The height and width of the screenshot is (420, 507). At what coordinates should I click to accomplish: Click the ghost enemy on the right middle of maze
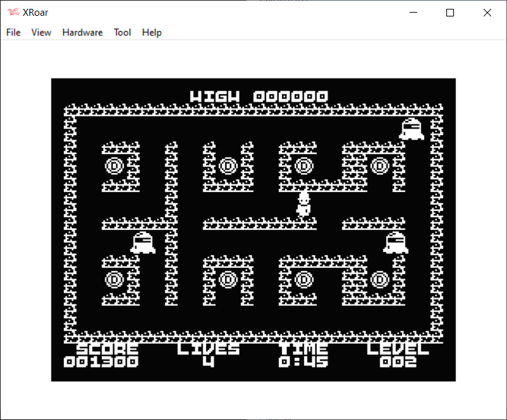395,243
